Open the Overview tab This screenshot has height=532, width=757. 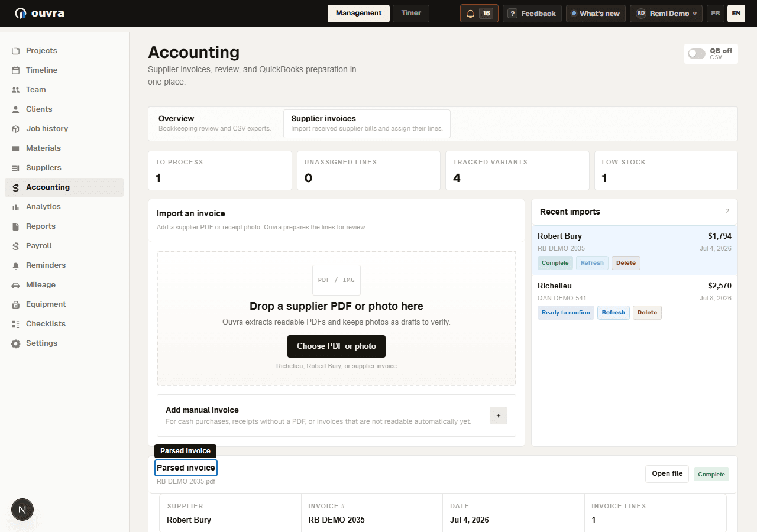(x=215, y=124)
